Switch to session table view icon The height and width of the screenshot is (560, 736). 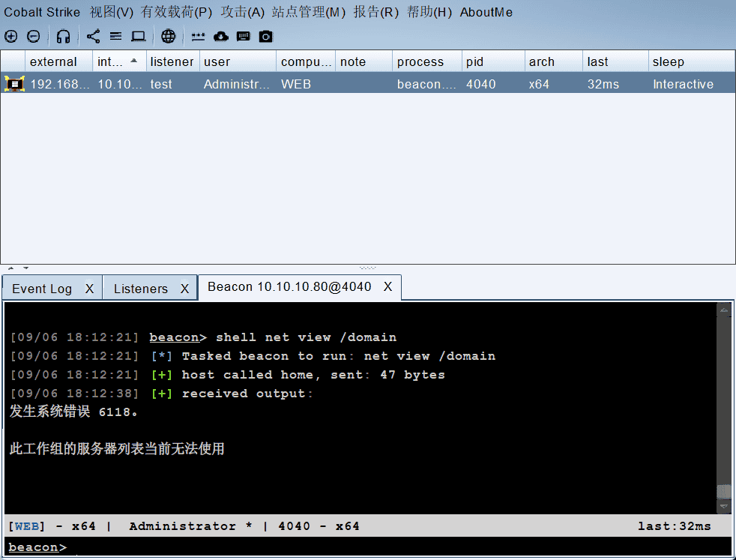click(x=115, y=36)
